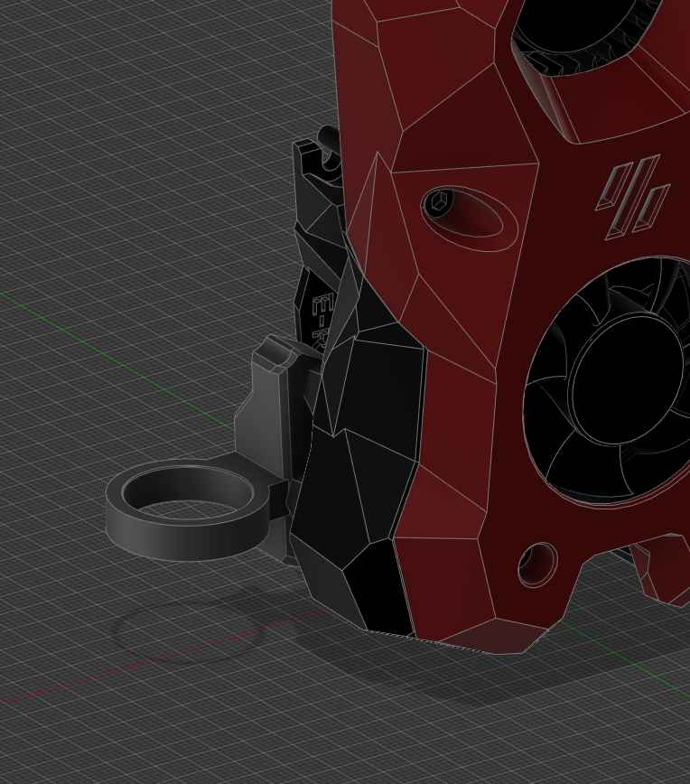
Task: Click the engraved lettering on the black inner part
Action: (322, 321)
